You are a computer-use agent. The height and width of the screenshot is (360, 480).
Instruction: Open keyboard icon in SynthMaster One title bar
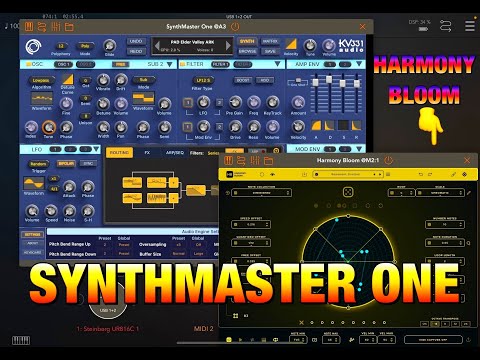tap(29, 27)
